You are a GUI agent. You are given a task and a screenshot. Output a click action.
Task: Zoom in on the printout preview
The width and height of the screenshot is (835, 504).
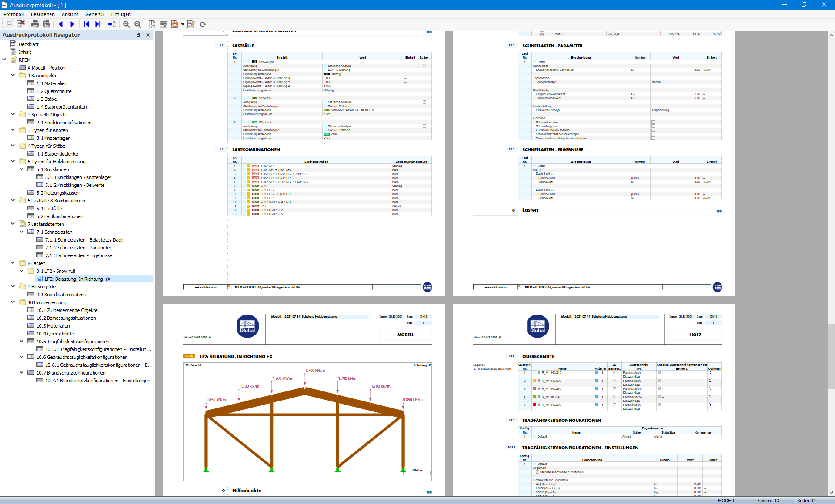[x=127, y=24]
